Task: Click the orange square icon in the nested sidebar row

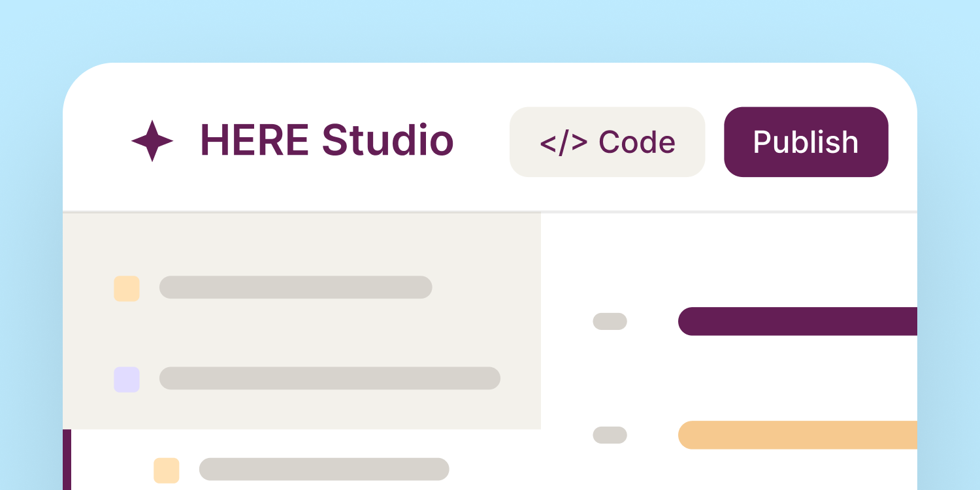Action: (167, 470)
